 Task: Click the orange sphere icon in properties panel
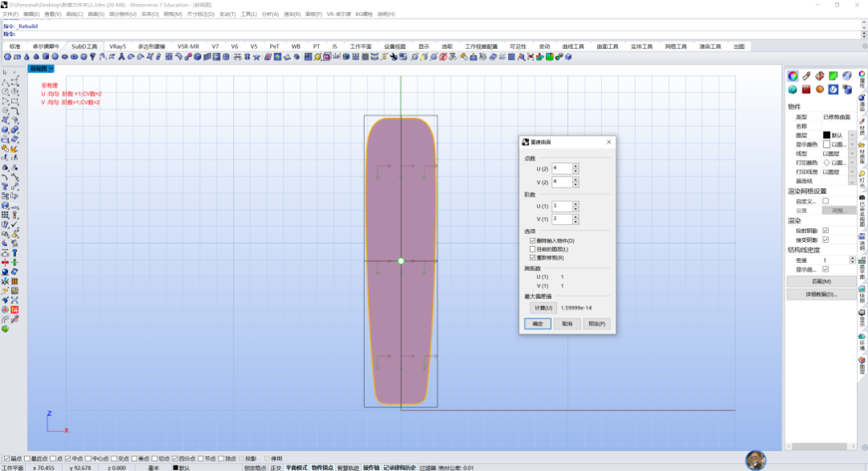click(820, 90)
